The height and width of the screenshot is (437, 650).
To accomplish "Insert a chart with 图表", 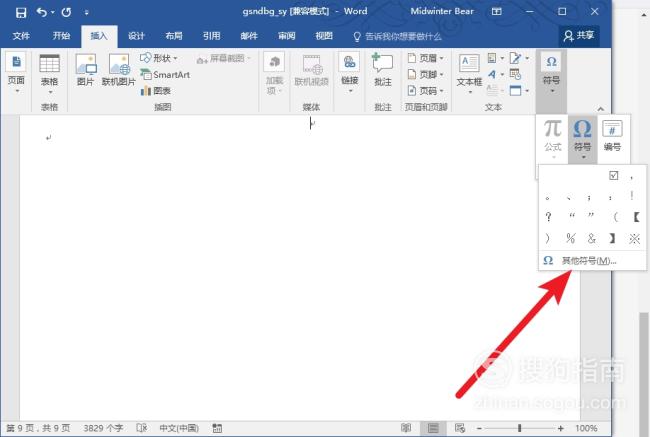I will coord(156,91).
